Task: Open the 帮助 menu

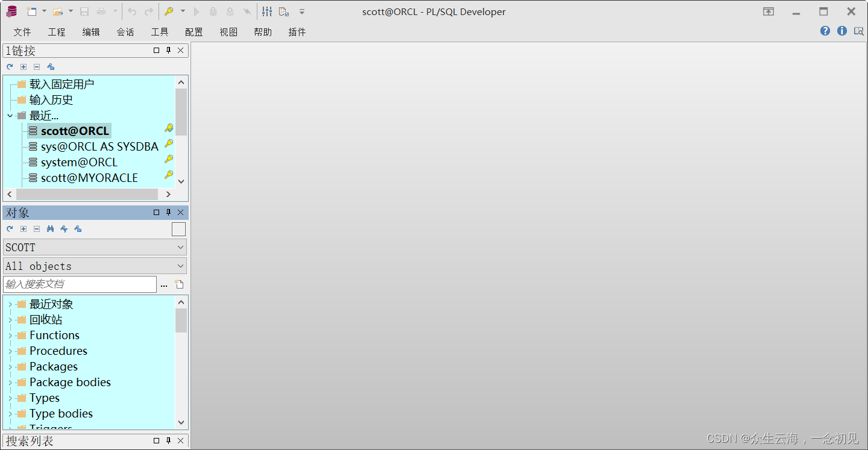Action: coord(263,32)
